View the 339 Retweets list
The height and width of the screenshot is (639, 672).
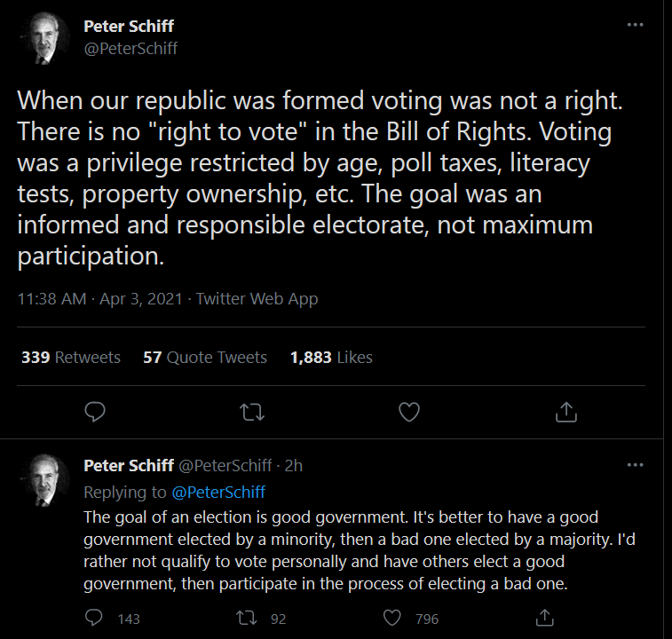click(71, 357)
